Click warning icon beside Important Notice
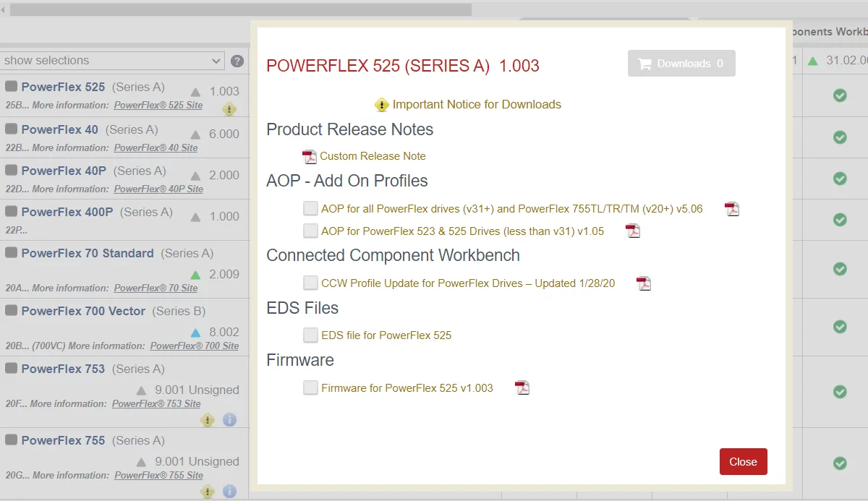Image resolution: width=868 pixels, height=501 pixels. click(382, 105)
